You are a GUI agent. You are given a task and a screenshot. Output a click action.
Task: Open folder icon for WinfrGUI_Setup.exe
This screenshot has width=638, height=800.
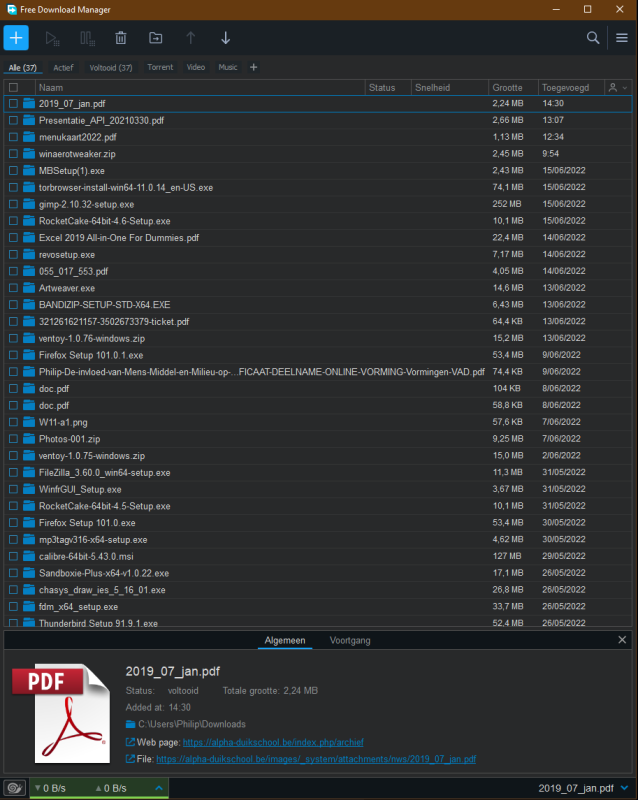[29, 489]
